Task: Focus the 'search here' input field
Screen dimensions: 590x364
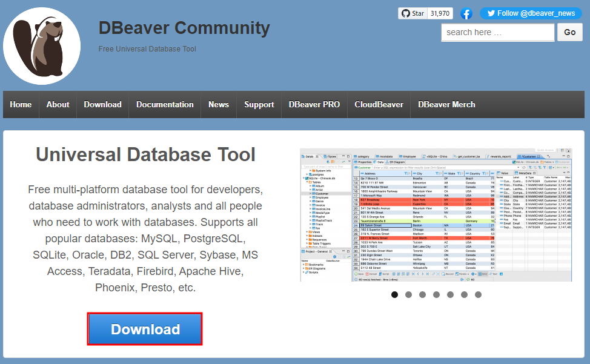Action: click(497, 32)
